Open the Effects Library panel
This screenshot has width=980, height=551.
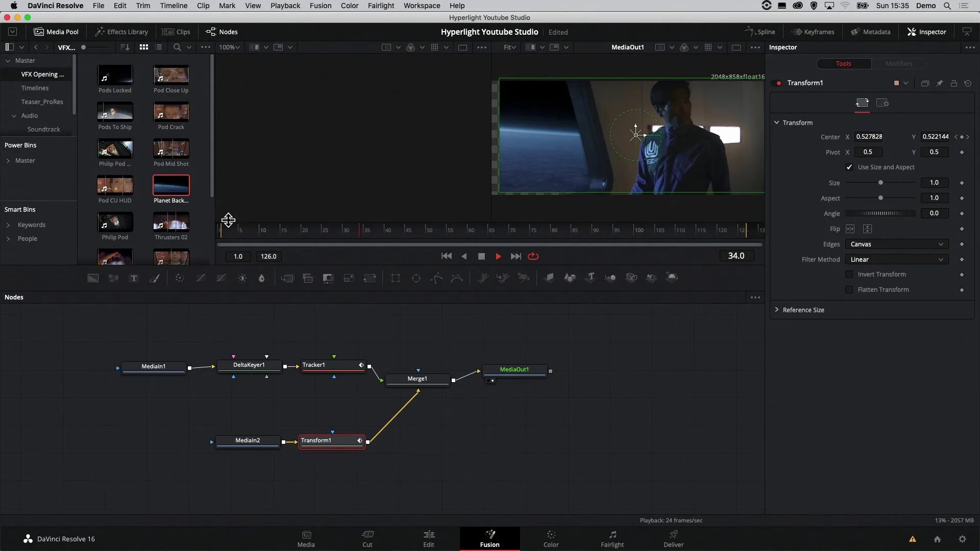[121, 32]
